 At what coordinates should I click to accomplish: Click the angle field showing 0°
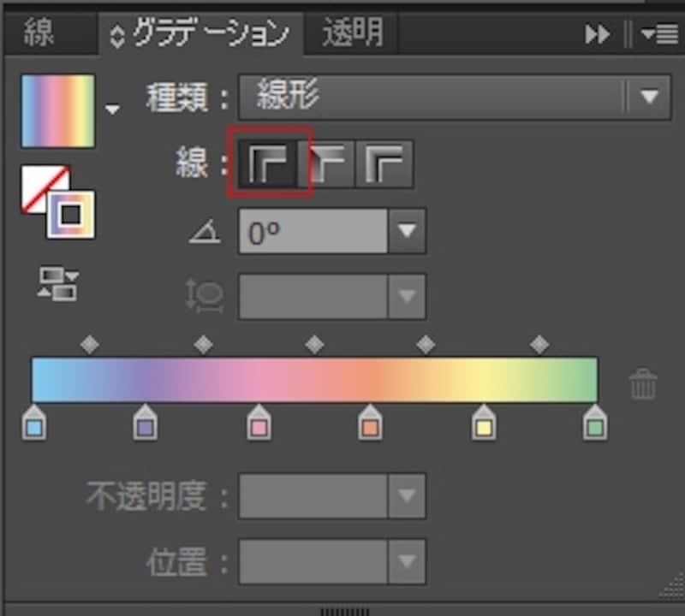tap(313, 231)
